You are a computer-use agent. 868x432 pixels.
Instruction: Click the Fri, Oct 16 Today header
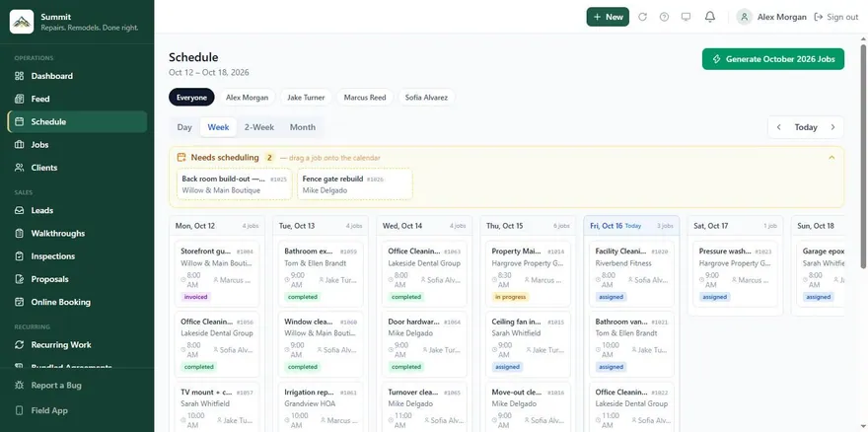tap(631, 226)
